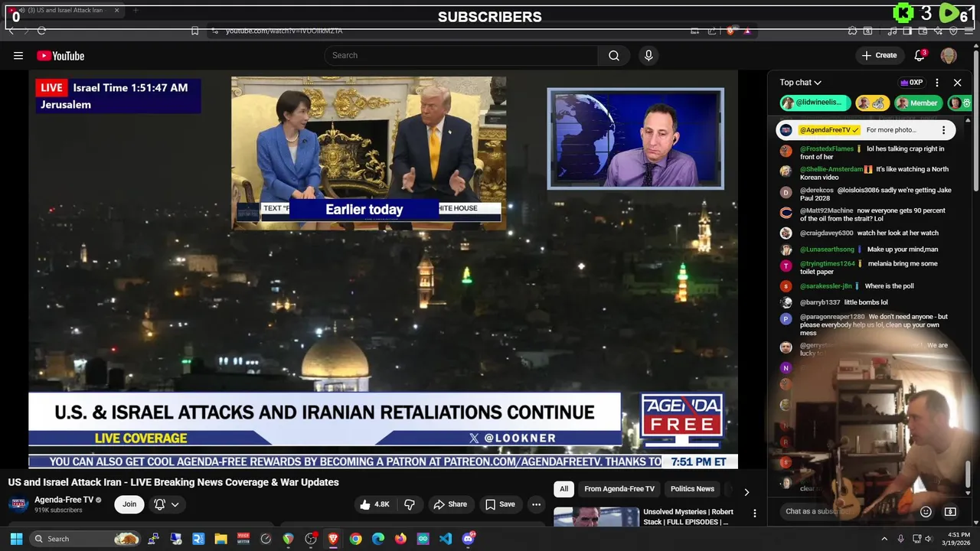Select the Politics News chip
This screenshot has width=980, height=551.
(692, 489)
